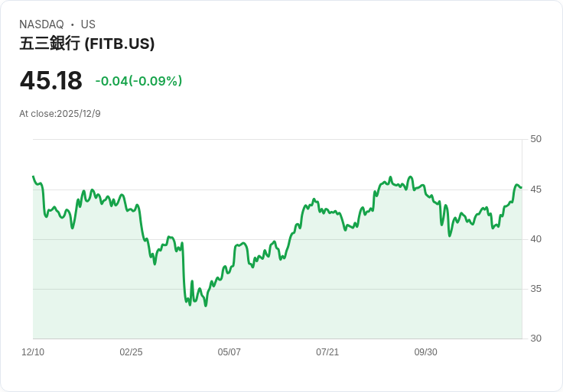Click the 12/10 date on the x-axis
Screen dimensions: 563x392
tap(33, 352)
